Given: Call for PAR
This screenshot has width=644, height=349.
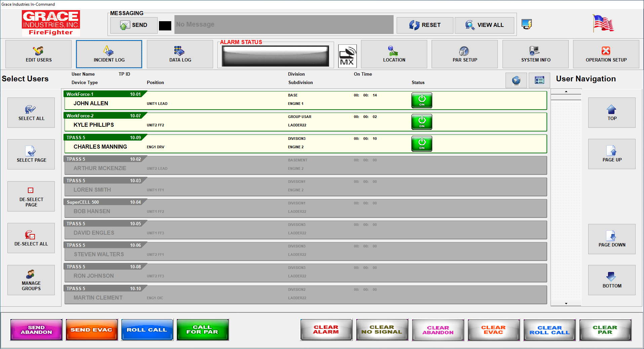Looking at the screenshot, I should click(x=203, y=330).
